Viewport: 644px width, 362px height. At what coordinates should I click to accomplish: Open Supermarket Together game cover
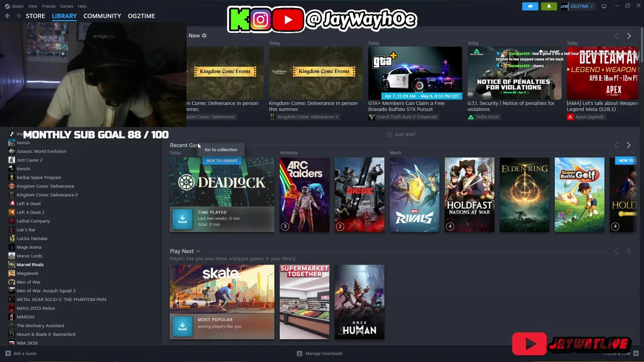pos(304,302)
